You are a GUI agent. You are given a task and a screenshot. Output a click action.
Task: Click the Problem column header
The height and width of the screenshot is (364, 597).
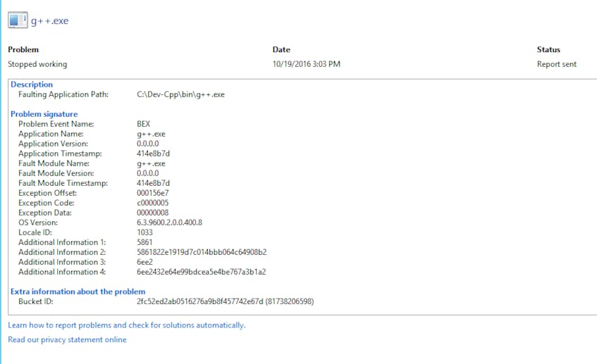point(23,50)
